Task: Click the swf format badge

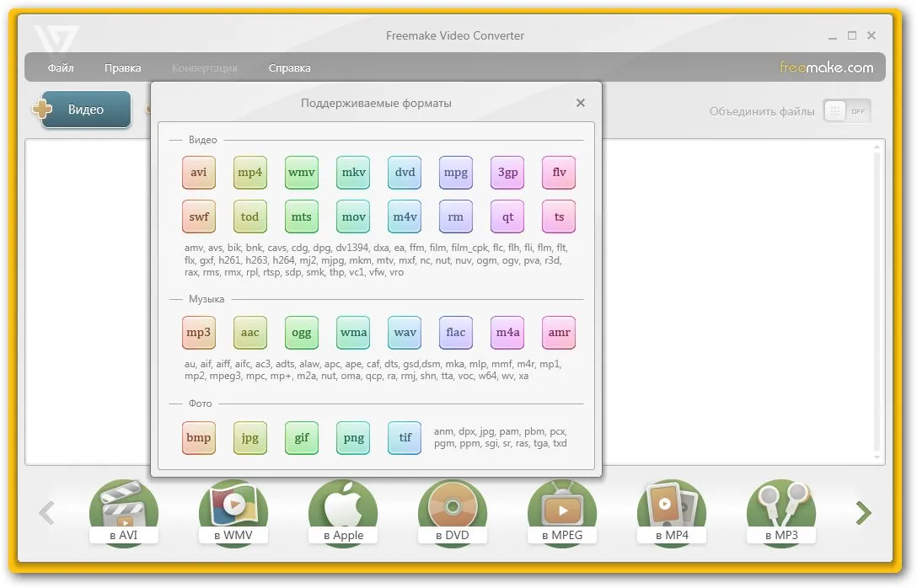Action: [199, 216]
